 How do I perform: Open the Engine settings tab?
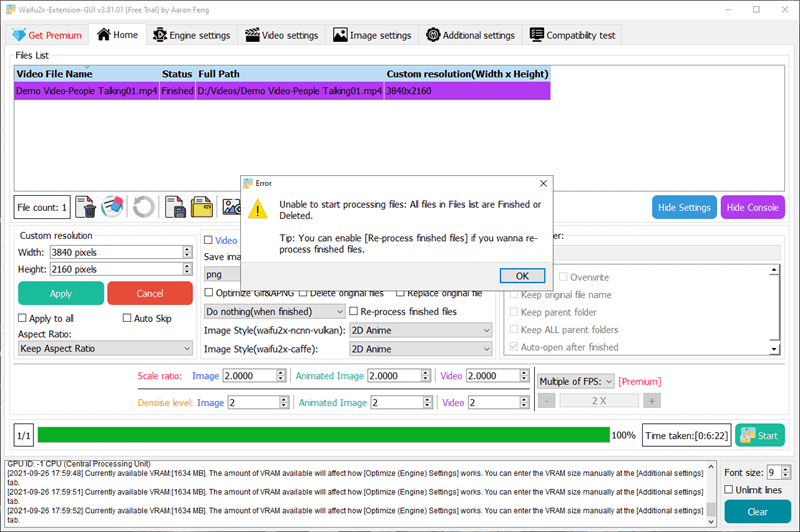click(192, 35)
